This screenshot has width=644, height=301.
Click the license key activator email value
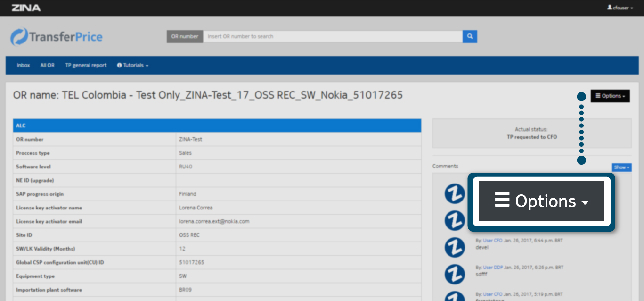point(214,221)
